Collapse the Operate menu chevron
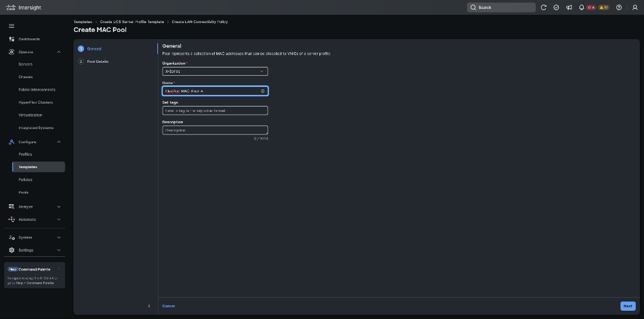 (59, 52)
